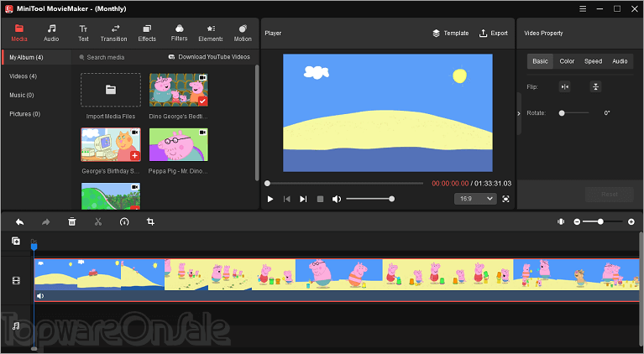This screenshot has width=644, height=354.
Task: Open the speed controller tool
Action: 124,222
